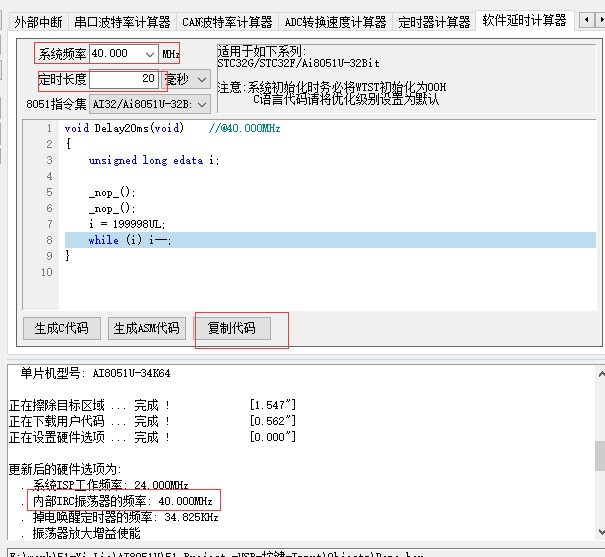
Task: Switch to the 外部中断 tab
Action: [x=38, y=22]
